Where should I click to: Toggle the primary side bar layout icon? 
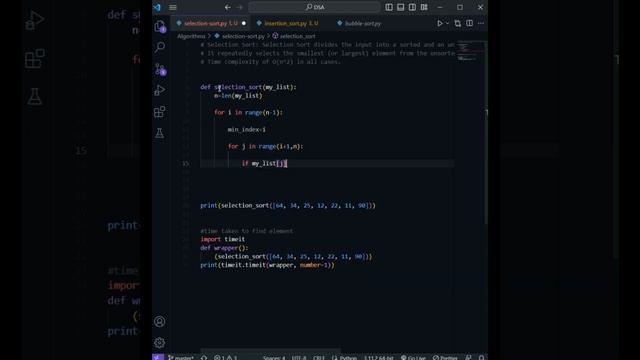(389, 7)
